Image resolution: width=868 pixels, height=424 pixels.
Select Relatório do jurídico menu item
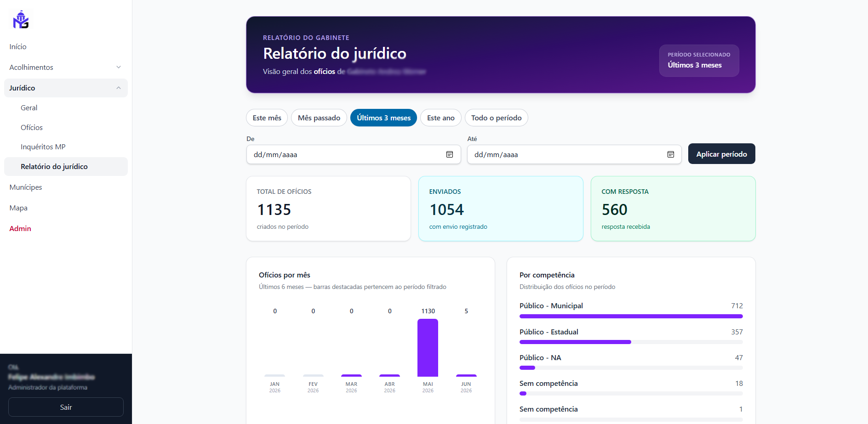[x=66, y=166]
